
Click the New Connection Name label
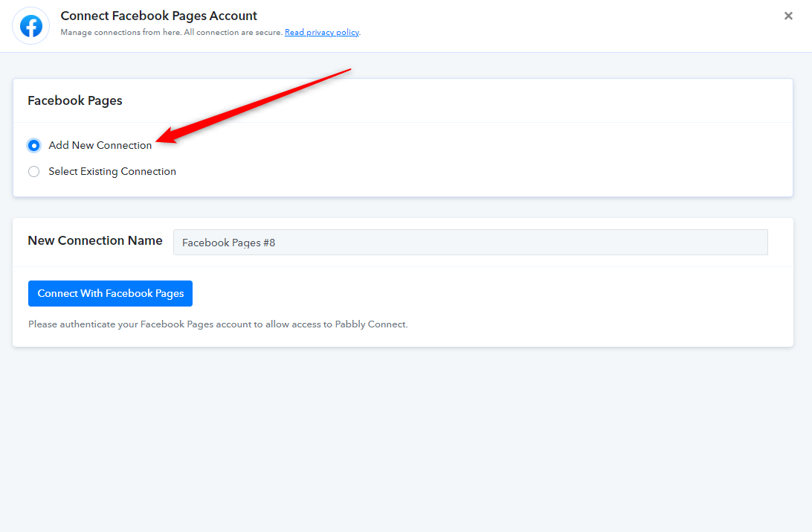tap(95, 240)
